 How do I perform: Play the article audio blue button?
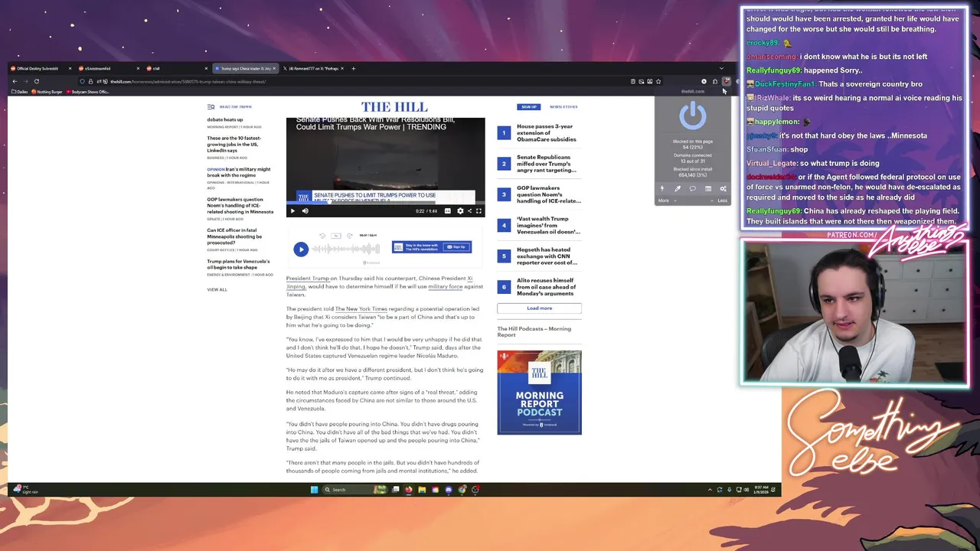[x=301, y=249]
